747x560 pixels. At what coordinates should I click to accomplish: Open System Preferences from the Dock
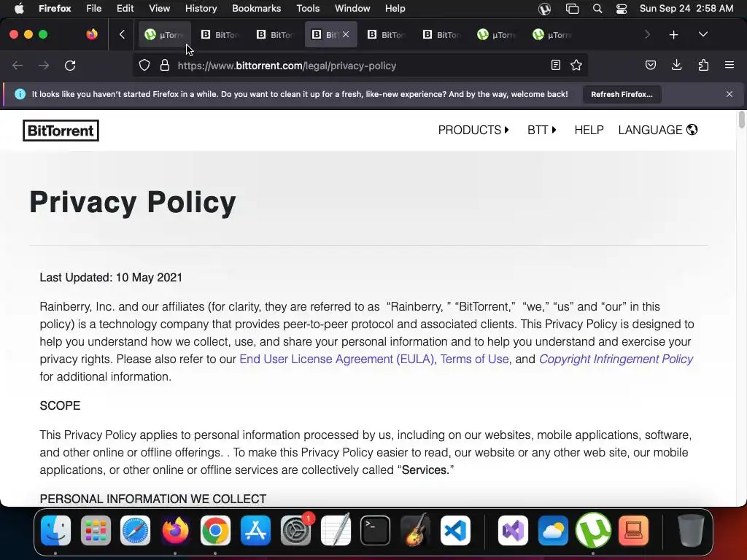pyautogui.click(x=295, y=531)
